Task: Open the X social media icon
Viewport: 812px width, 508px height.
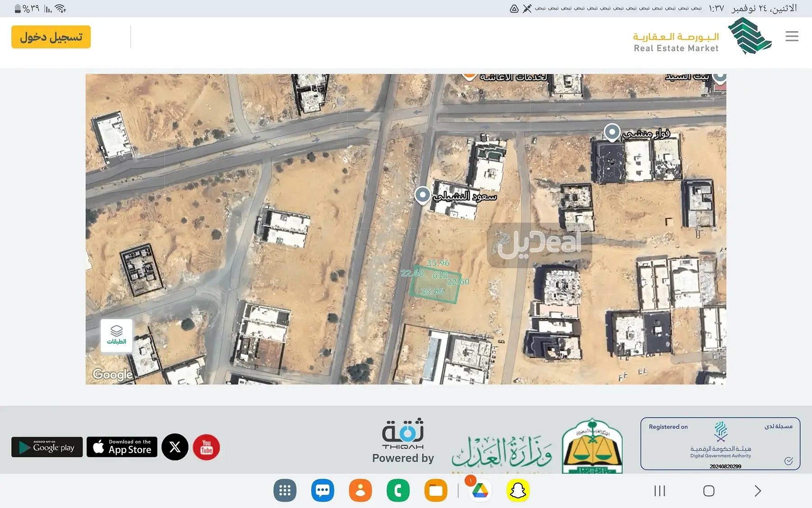Action: [x=175, y=447]
